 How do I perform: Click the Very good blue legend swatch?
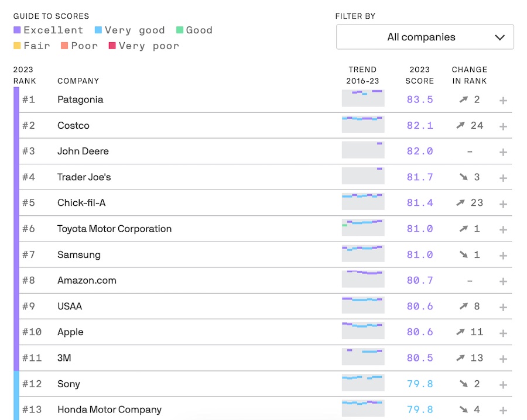click(98, 30)
